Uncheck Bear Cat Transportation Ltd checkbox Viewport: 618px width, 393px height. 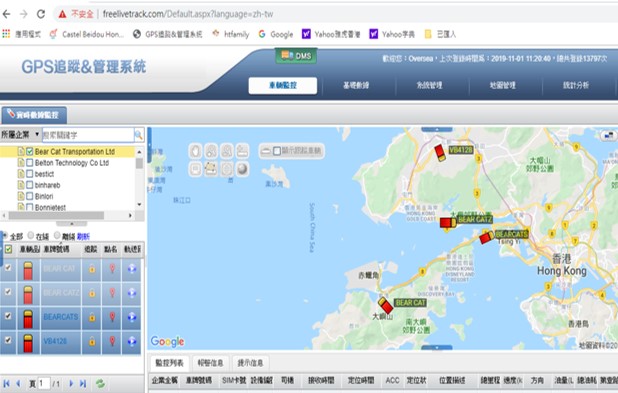coord(30,151)
